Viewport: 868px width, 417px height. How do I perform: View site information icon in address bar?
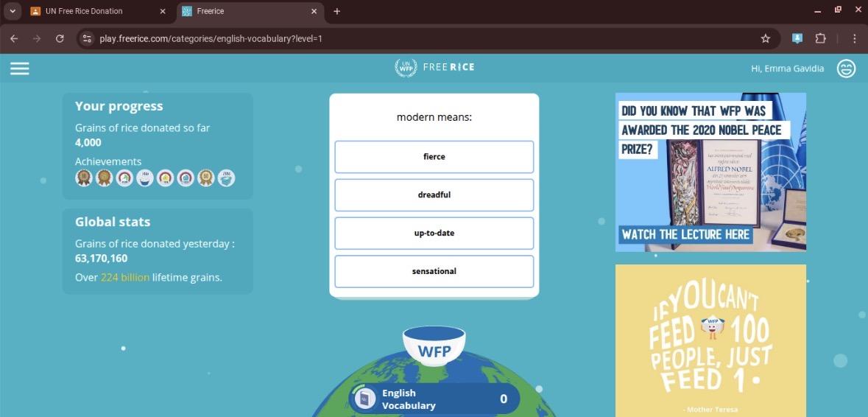click(x=86, y=39)
